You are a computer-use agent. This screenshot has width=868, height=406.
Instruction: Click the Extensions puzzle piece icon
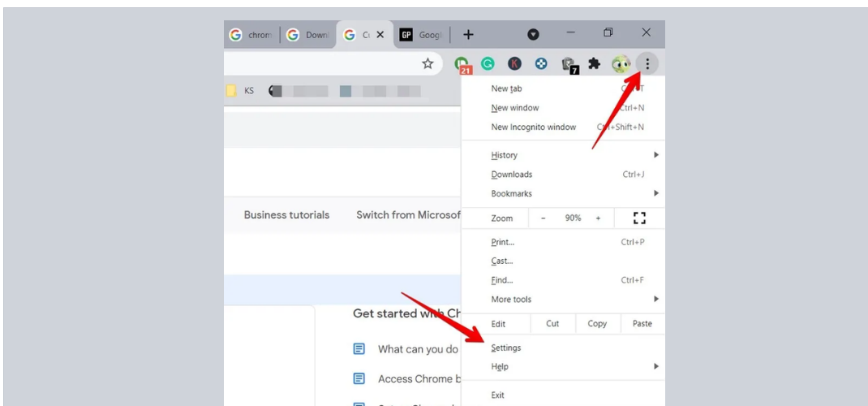click(594, 64)
